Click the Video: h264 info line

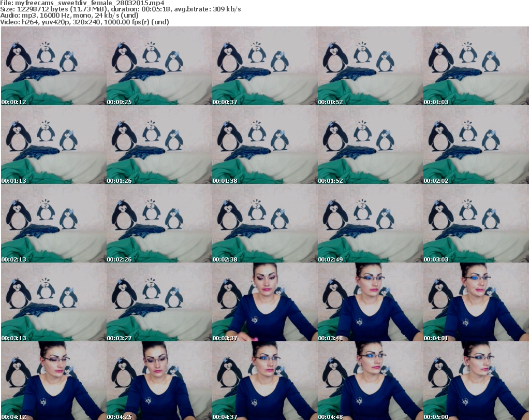coord(84,22)
